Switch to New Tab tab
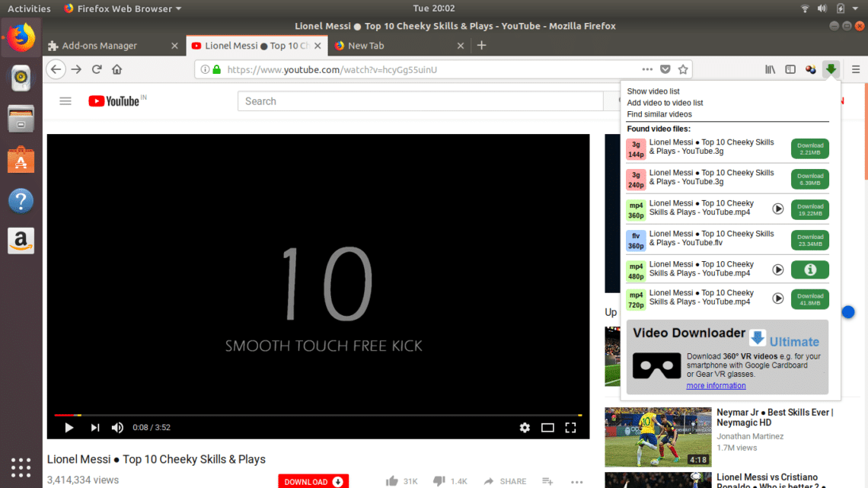 click(x=398, y=46)
